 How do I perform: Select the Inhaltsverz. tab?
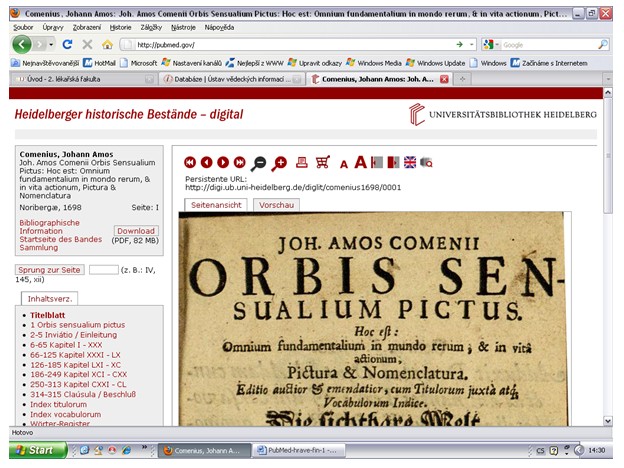[x=50, y=299]
